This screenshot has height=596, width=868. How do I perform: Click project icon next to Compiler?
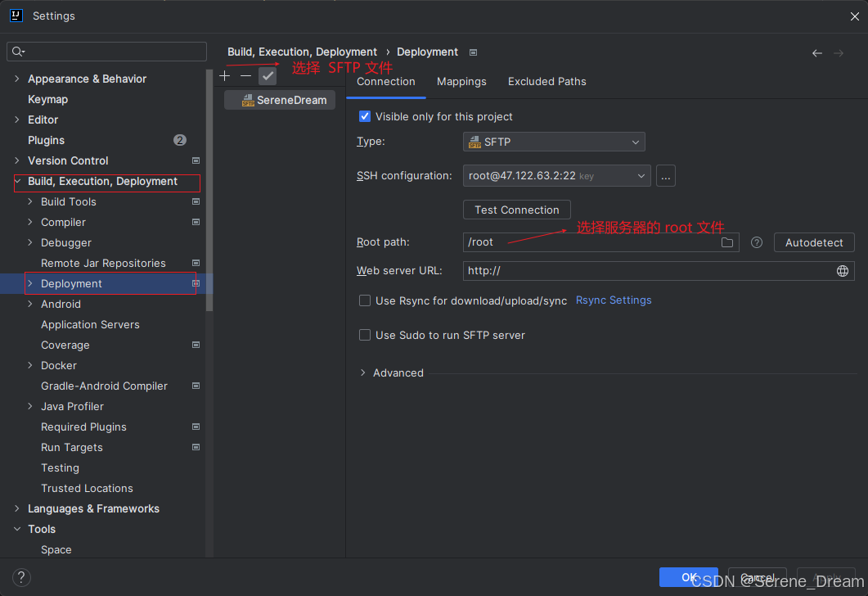click(196, 222)
